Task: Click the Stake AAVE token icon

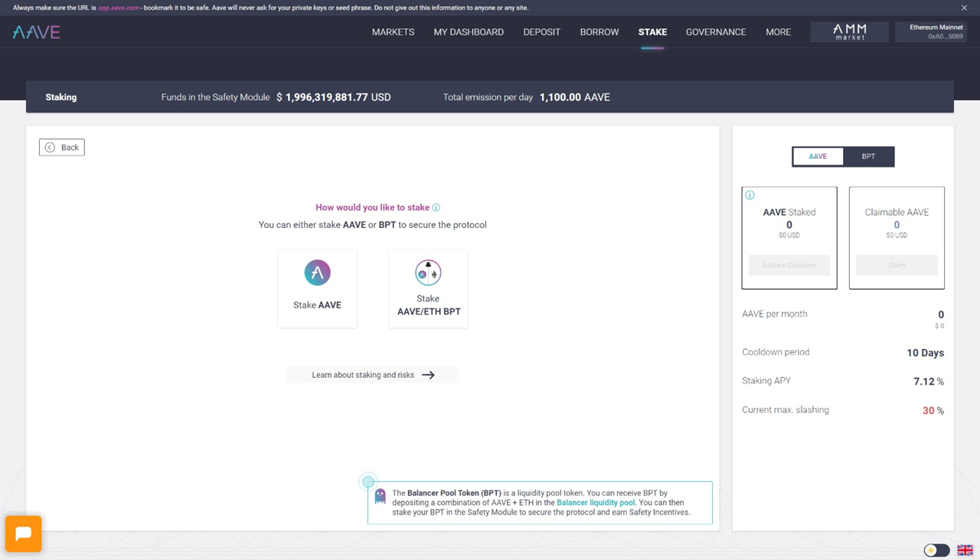Action: tap(317, 273)
